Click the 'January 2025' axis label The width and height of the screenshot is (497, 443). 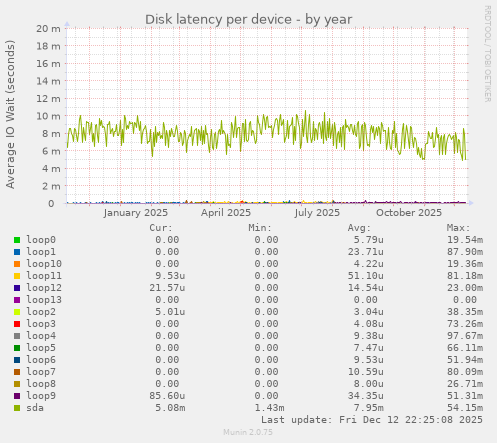(136, 213)
